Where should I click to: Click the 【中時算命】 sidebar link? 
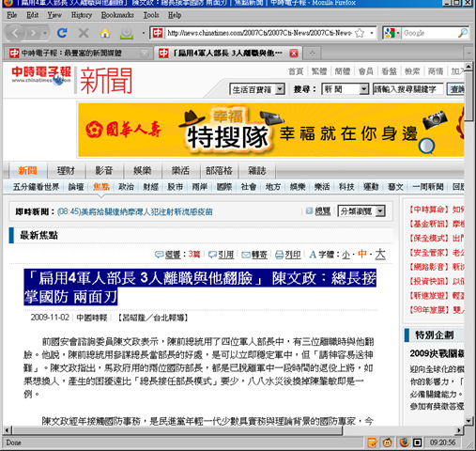click(429, 210)
